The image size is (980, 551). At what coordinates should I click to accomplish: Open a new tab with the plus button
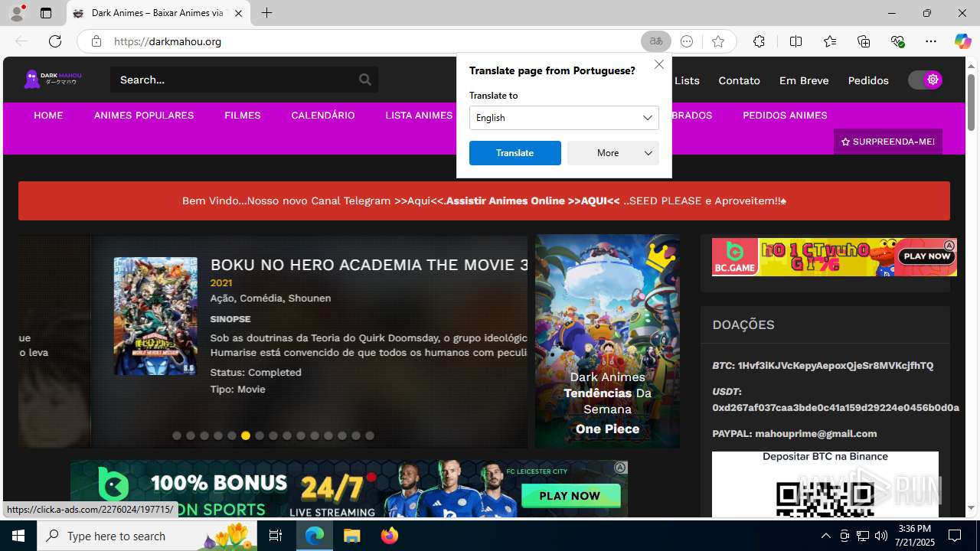(266, 13)
